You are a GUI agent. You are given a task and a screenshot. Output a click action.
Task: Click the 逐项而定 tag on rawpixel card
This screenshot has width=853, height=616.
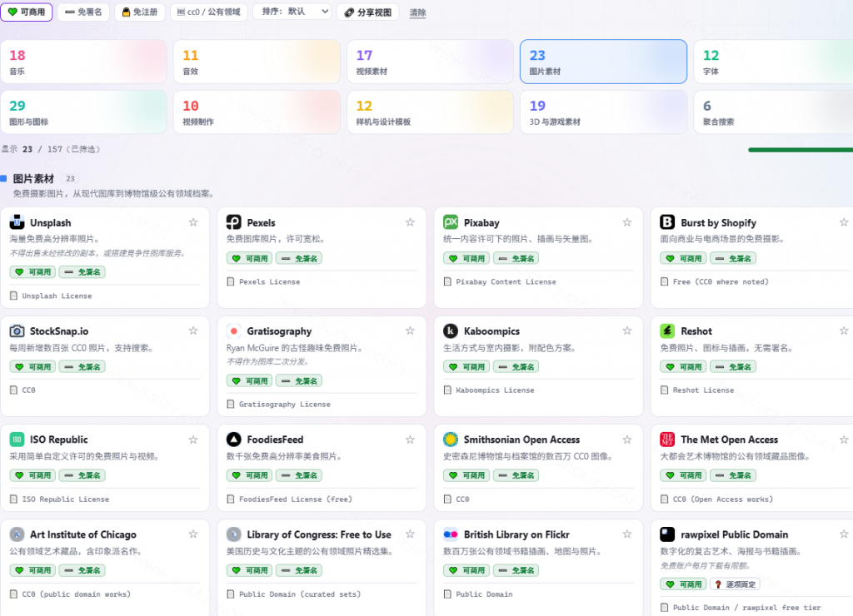click(x=735, y=584)
